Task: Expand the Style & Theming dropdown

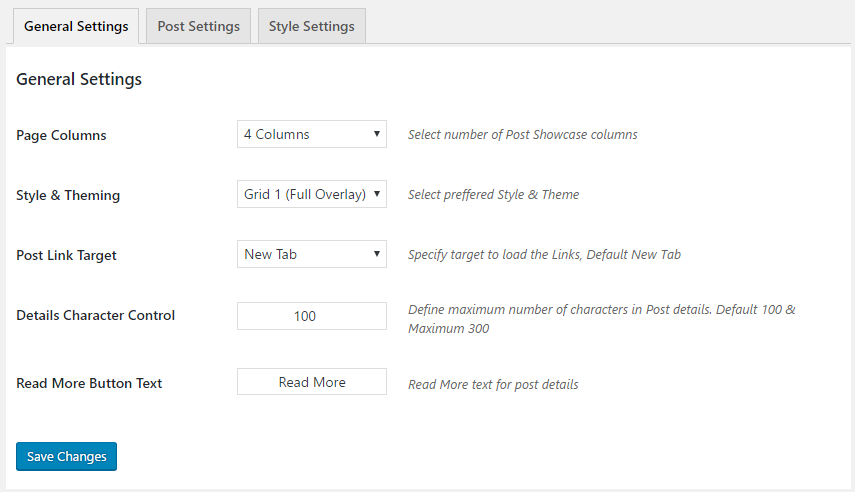Action: [312, 194]
